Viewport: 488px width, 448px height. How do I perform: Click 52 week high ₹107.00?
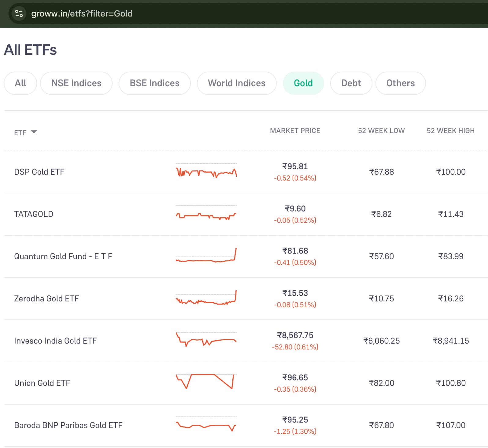point(451,425)
